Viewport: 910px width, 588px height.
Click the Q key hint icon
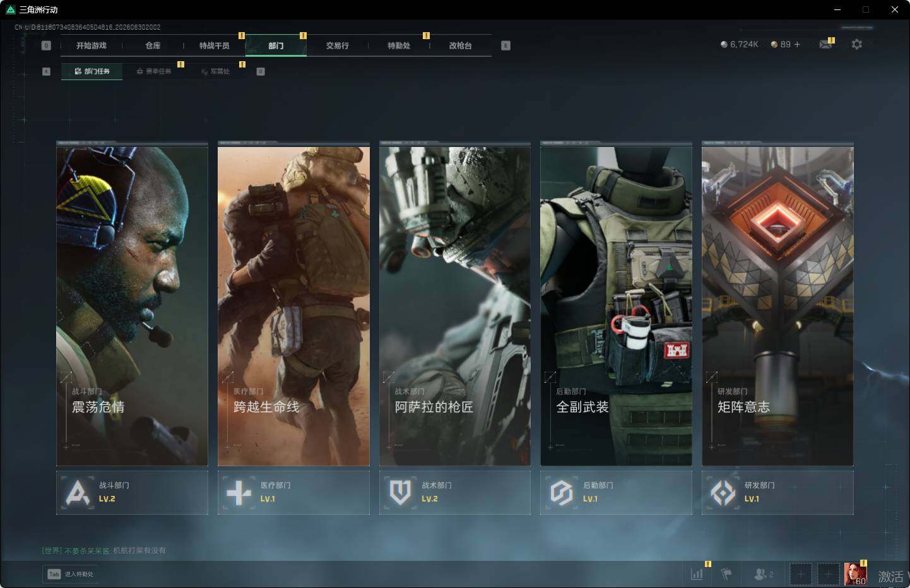click(x=46, y=45)
